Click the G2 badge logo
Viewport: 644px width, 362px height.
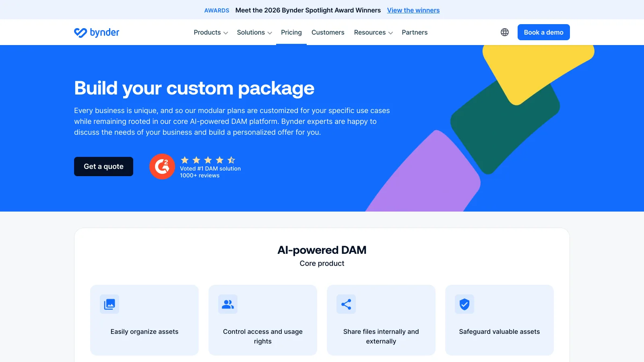(162, 167)
